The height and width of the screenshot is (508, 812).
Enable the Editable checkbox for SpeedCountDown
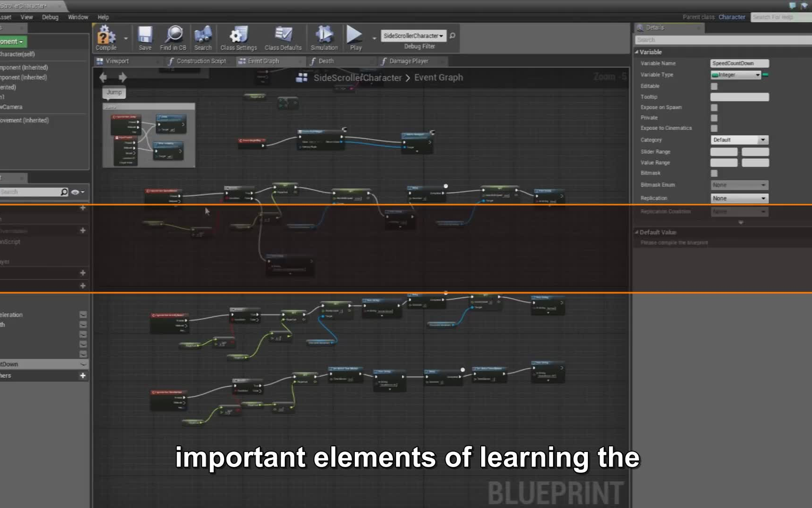[x=714, y=86]
